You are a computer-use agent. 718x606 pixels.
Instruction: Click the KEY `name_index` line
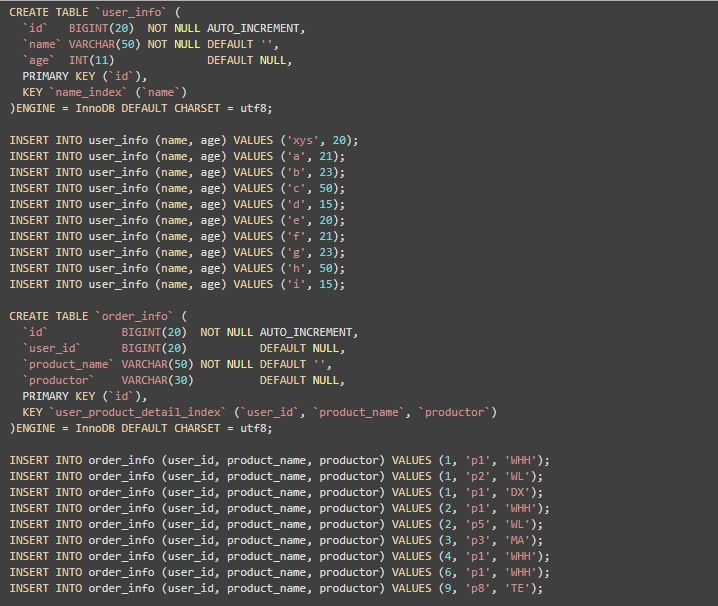coord(104,93)
